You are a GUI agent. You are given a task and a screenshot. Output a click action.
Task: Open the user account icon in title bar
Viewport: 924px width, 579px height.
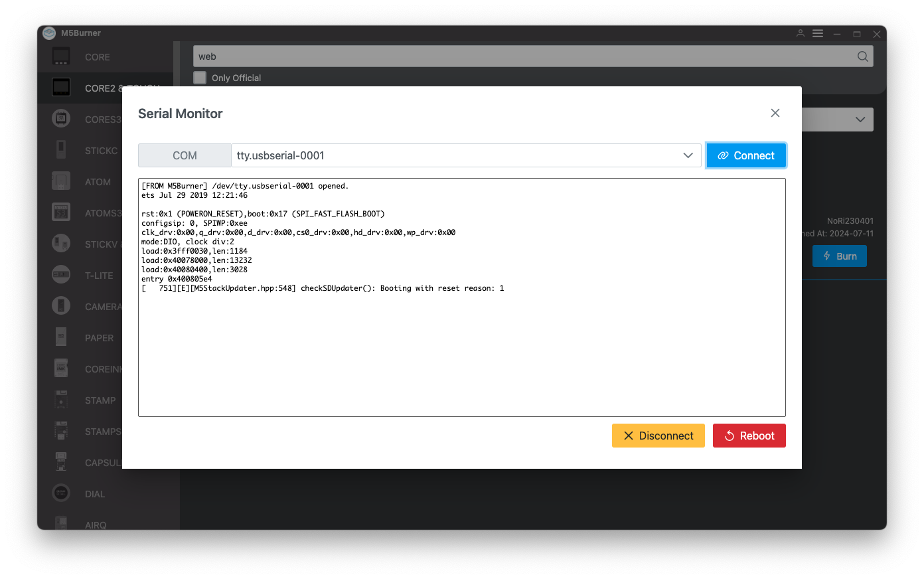(800, 33)
